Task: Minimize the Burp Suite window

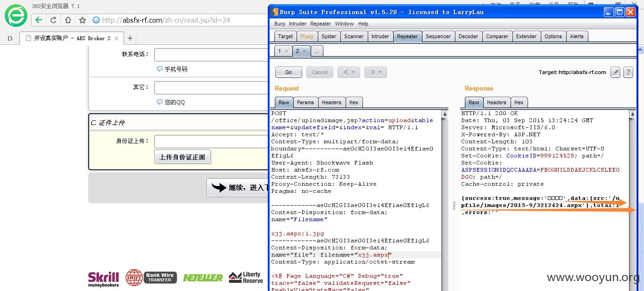Action: click(609, 12)
